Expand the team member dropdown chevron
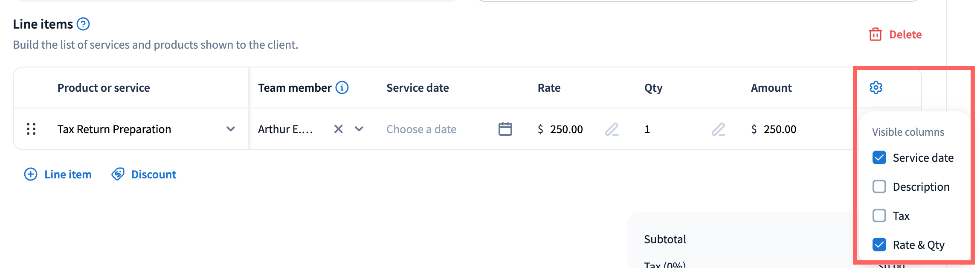Viewport: 980px width, 268px height. click(x=359, y=129)
